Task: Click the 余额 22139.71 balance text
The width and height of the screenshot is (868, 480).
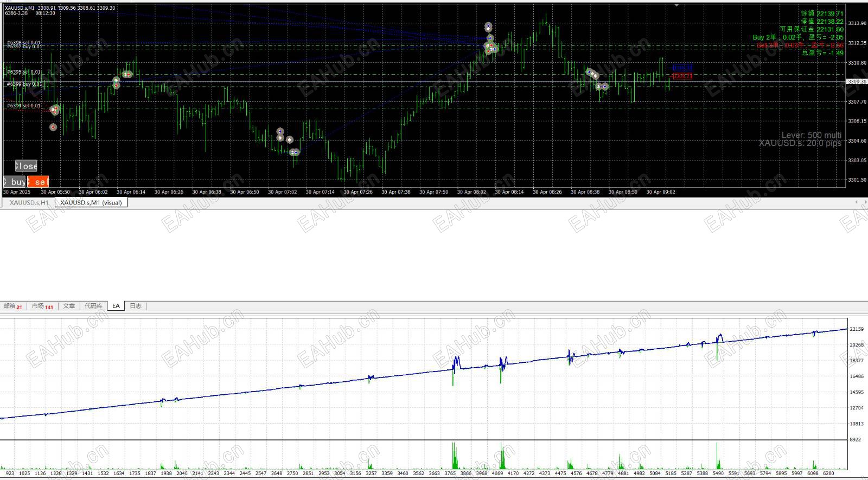Action: point(822,14)
